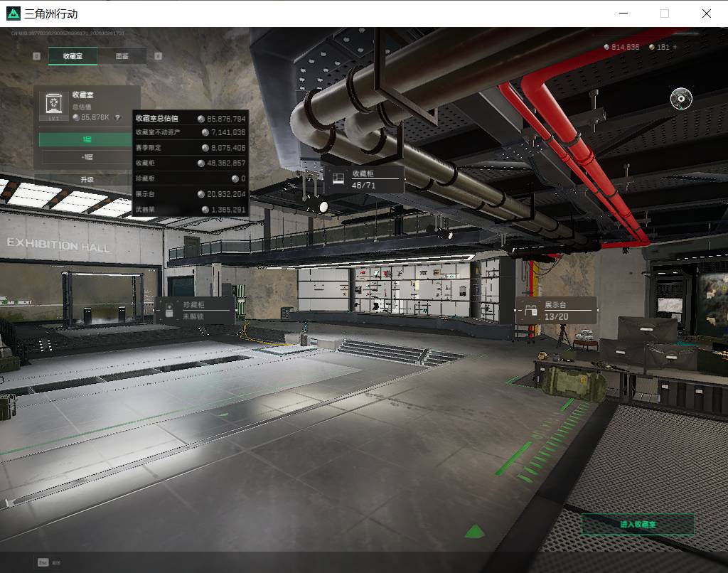728x573 pixels.
Task: Switch to the 收藏室 tab
Action: click(x=73, y=56)
